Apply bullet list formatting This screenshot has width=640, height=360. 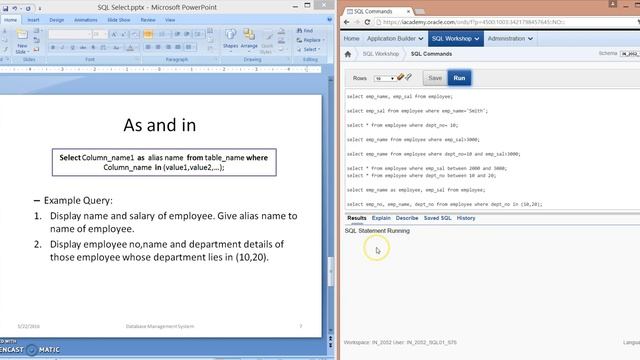click(x=149, y=34)
